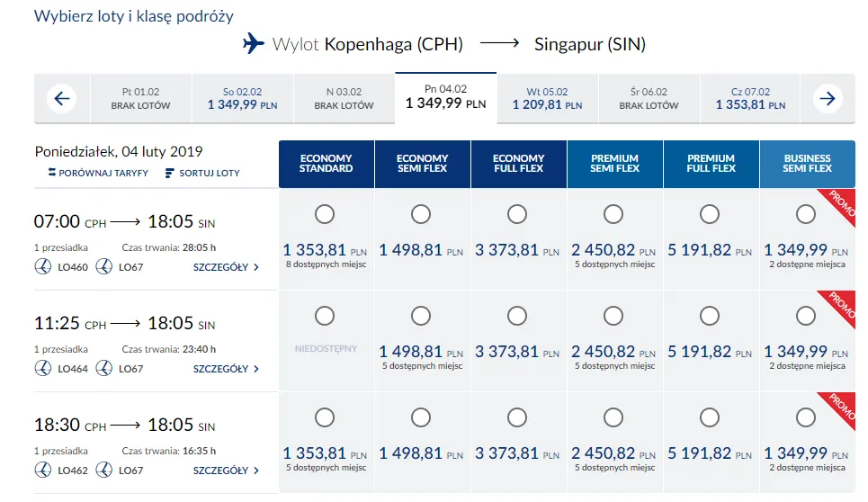Click the LOT logo next to LO464
The width and height of the screenshot is (868, 502).
tap(43, 368)
